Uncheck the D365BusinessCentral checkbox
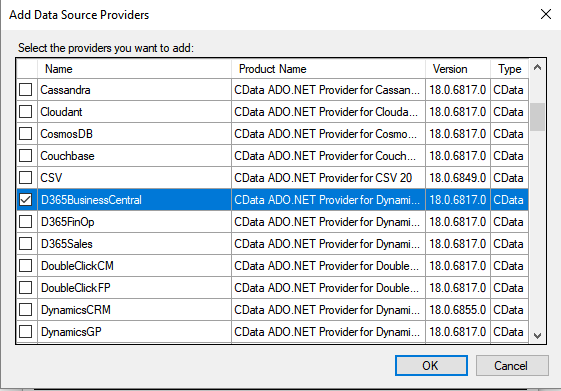This screenshot has width=561, height=391. tap(25, 200)
